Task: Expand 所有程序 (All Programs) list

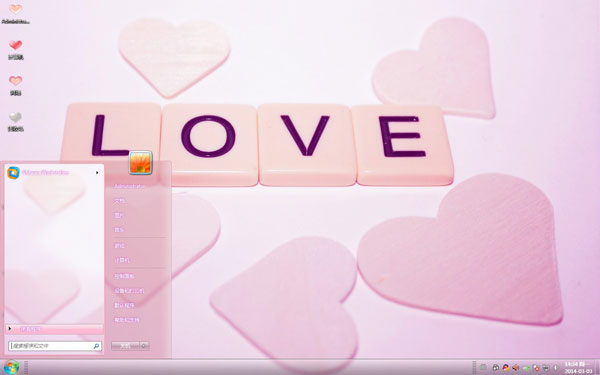Action: pyautogui.click(x=54, y=329)
